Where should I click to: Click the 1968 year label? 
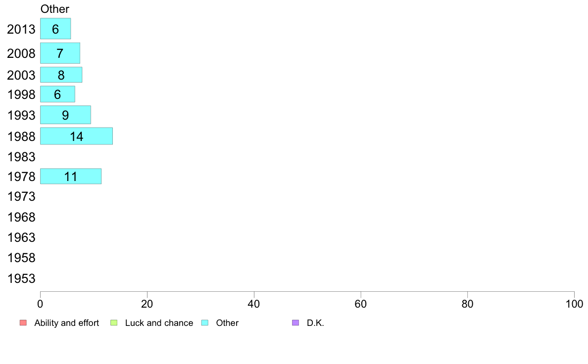(x=21, y=217)
